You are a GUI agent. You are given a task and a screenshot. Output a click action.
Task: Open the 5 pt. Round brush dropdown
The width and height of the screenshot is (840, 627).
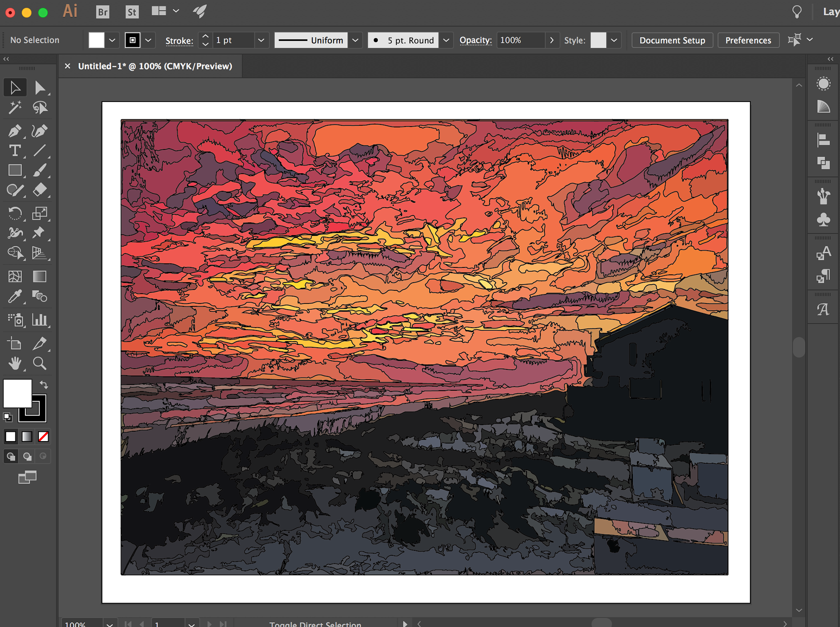click(446, 40)
